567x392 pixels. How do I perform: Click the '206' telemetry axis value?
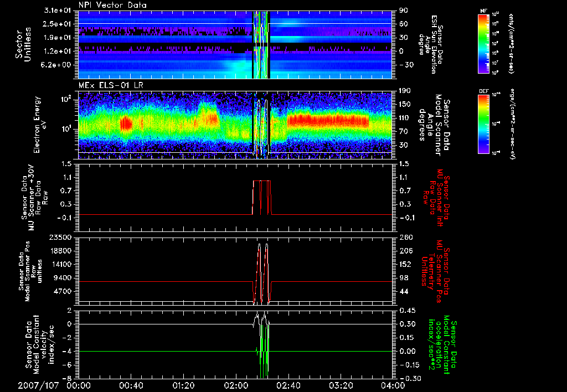[x=405, y=251]
